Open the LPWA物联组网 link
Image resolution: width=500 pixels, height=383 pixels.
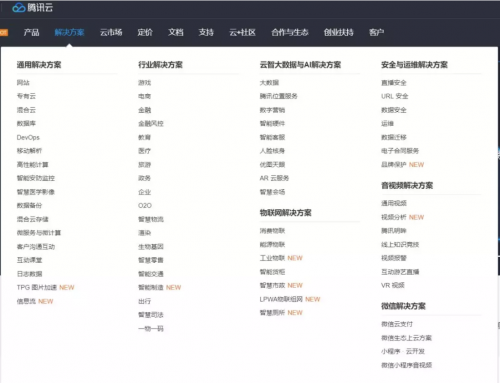pos(281,299)
